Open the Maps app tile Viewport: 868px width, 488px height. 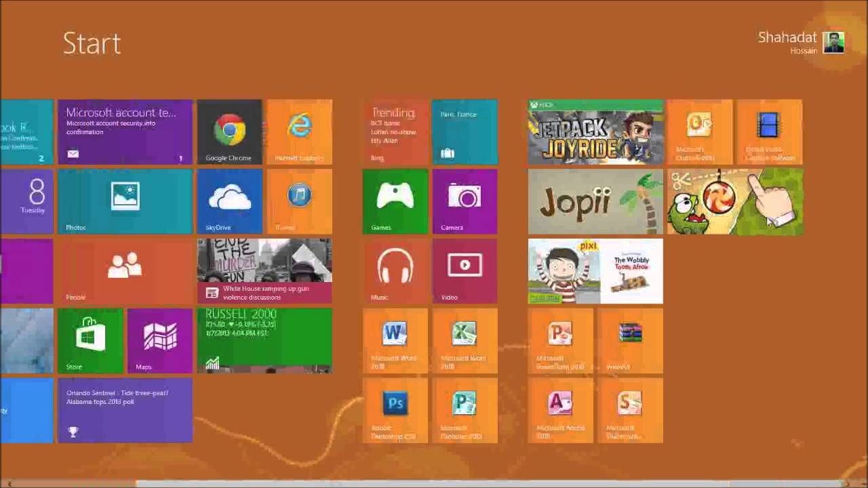(160, 342)
